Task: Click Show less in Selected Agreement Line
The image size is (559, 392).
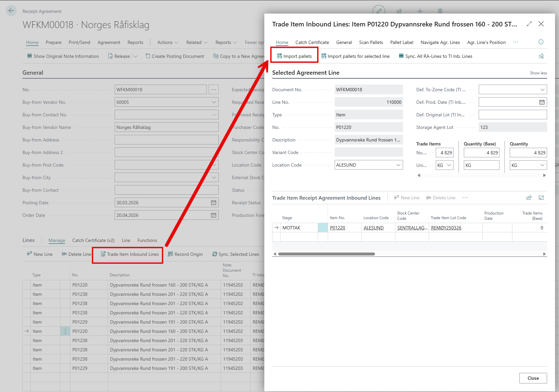Action: click(x=538, y=73)
